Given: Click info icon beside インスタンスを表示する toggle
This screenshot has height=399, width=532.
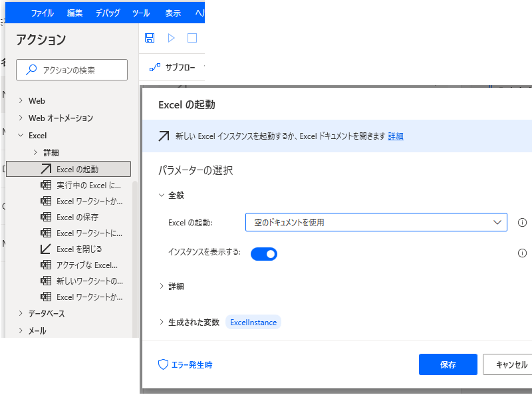Looking at the screenshot, I should 522,253.
